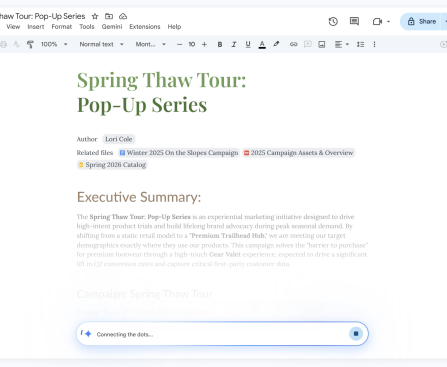Select the paint format roller tool
Image resolution: width=447 pixels, height=367 pixels.
tap(30, 44)
